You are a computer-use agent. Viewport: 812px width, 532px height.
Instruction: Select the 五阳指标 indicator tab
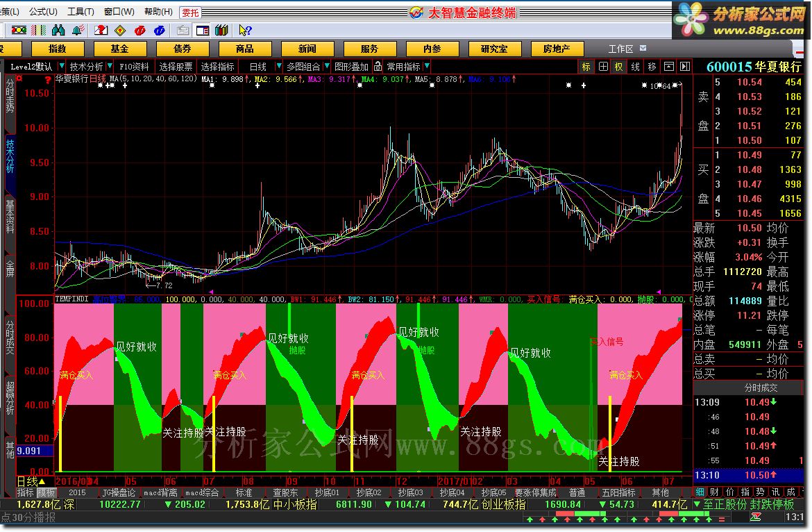[618, 492]
